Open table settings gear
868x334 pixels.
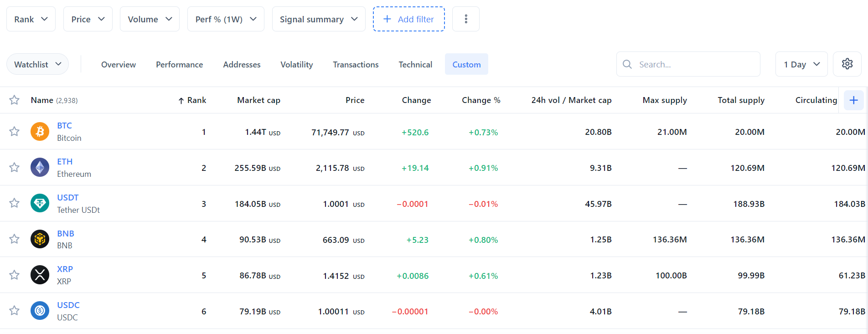pyautogui.click(x=847, y=64)
